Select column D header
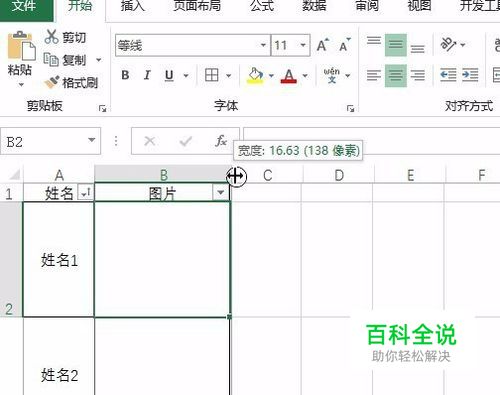This screenshot has height=395, width=500. [339, 175]
